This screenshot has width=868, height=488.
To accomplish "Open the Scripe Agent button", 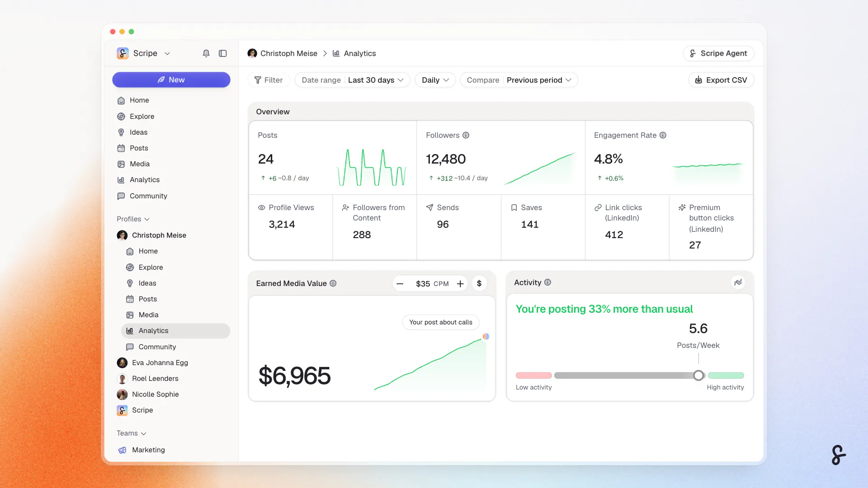I will [x=718, y=53].
